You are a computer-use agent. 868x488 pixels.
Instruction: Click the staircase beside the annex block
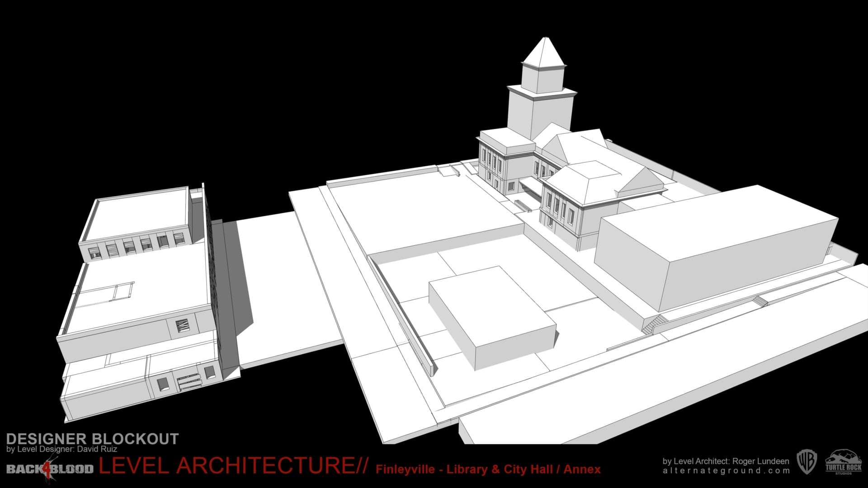coord(653,324)
